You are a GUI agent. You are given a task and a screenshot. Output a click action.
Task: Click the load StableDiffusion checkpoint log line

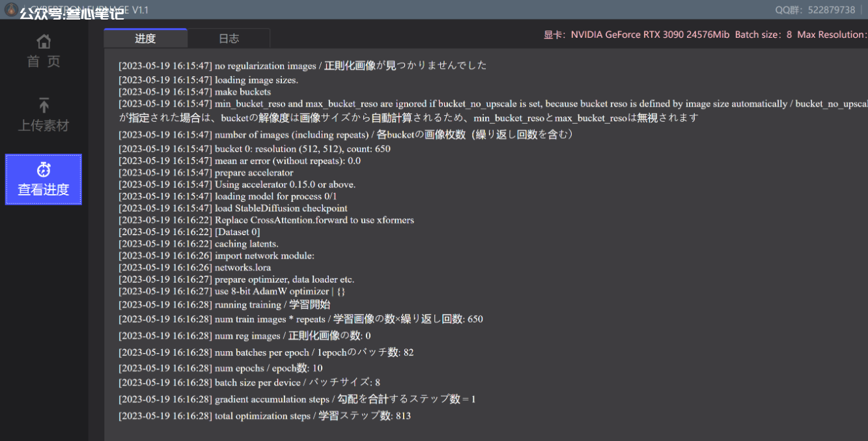click(233, 208)
